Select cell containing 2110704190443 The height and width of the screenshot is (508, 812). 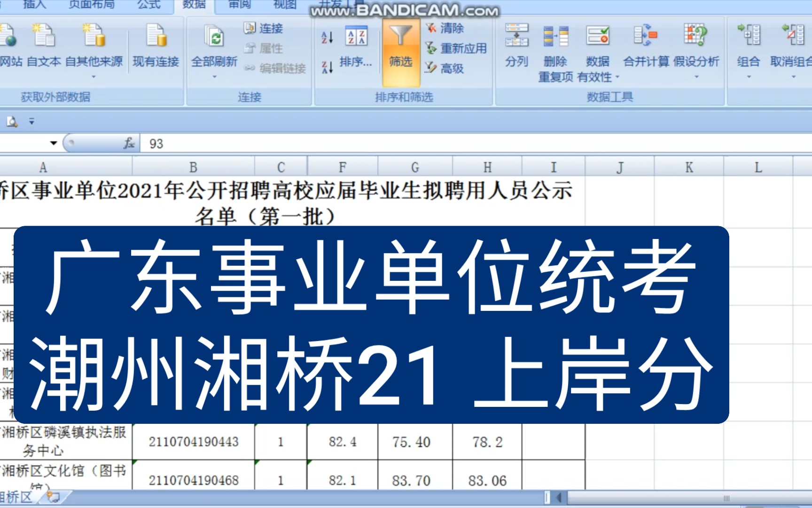pos(194,442)
